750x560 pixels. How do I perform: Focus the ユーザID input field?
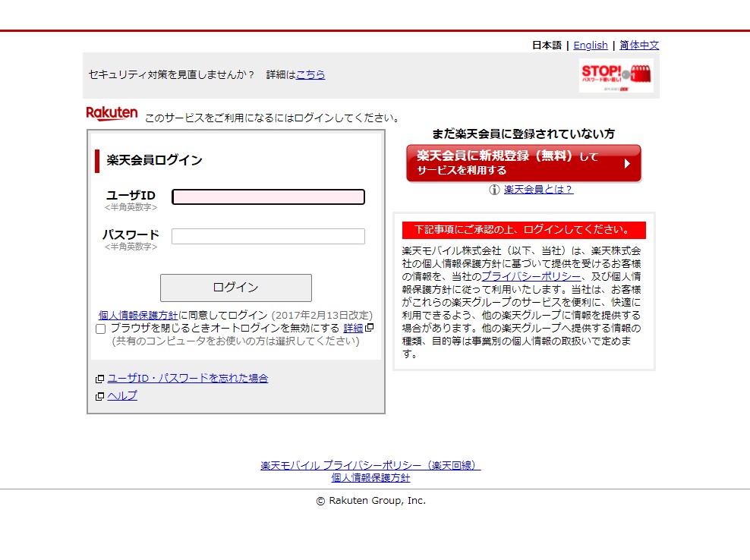[x=268, y=197]
